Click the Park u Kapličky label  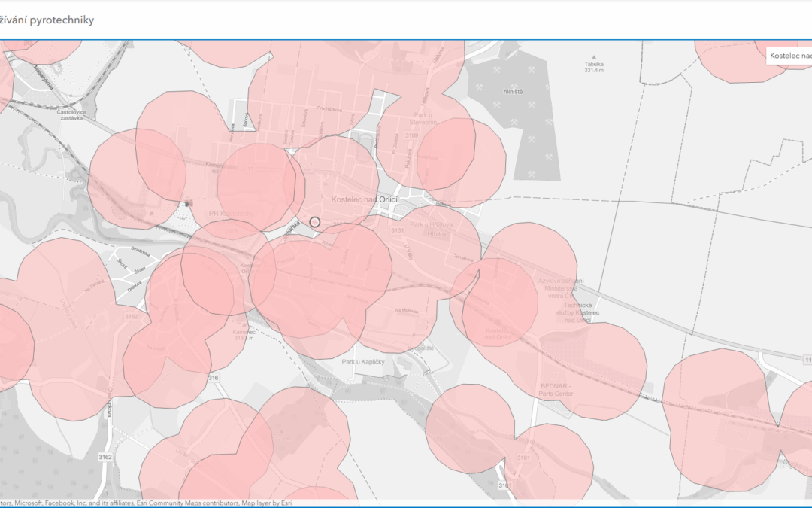tap(364, 362)
